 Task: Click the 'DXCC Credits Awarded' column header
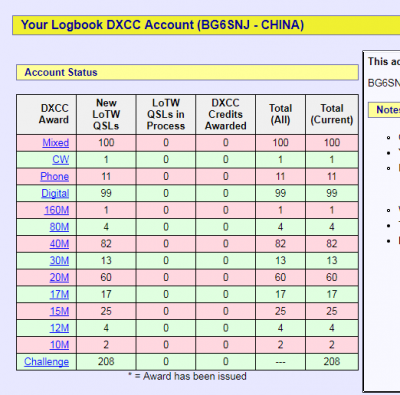pyautogui.click(x=226, y=114)
